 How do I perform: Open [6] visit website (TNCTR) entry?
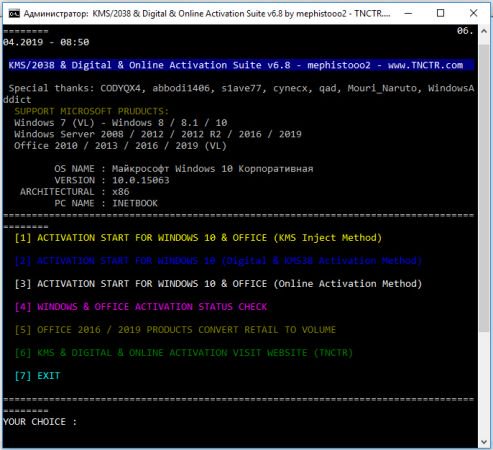pyautogui.click(x=184, y=353)
